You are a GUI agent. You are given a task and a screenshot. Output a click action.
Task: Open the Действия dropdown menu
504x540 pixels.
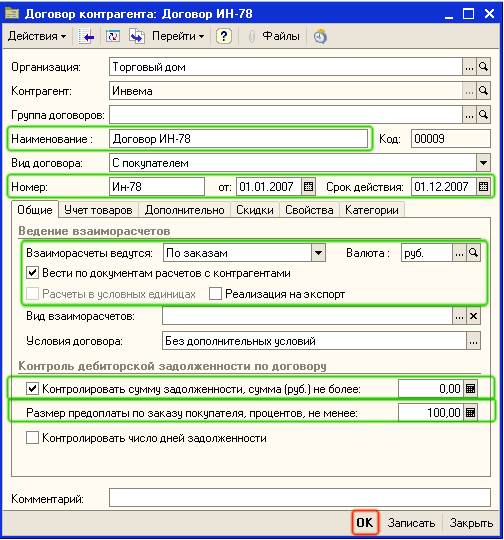coord(37,36)
